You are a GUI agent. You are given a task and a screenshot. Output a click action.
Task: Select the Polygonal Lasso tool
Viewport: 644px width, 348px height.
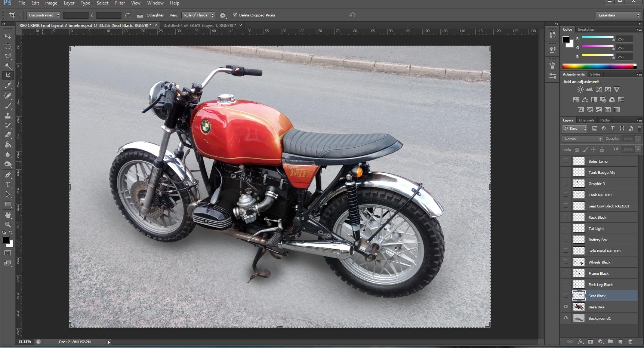[8, 56]
